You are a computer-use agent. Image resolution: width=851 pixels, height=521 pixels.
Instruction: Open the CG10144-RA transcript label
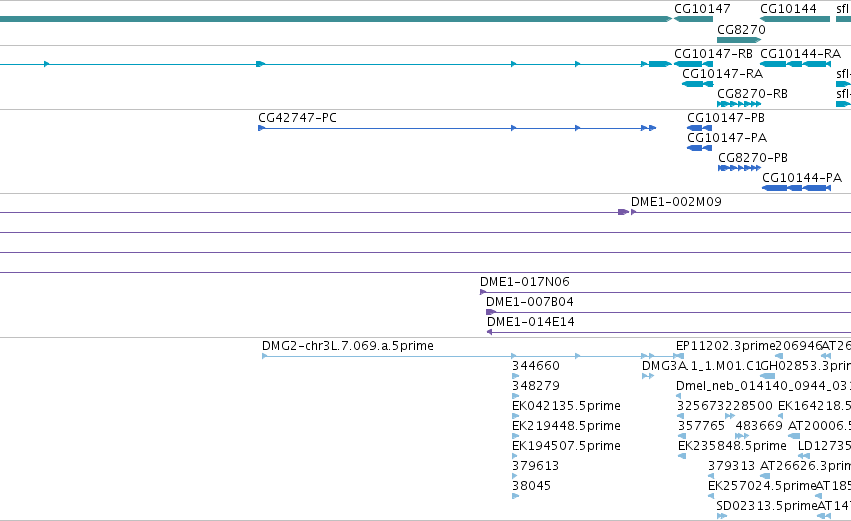coord(801,54)
